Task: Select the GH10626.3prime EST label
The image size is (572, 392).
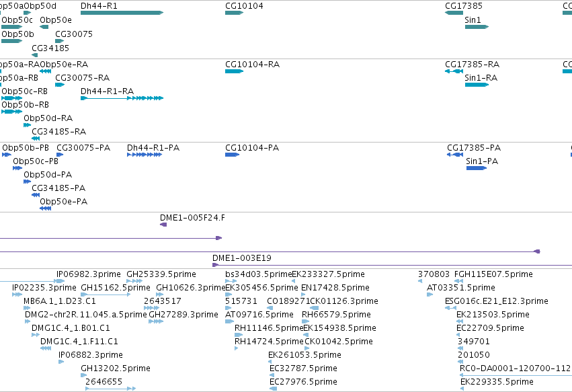Action: 191,288
